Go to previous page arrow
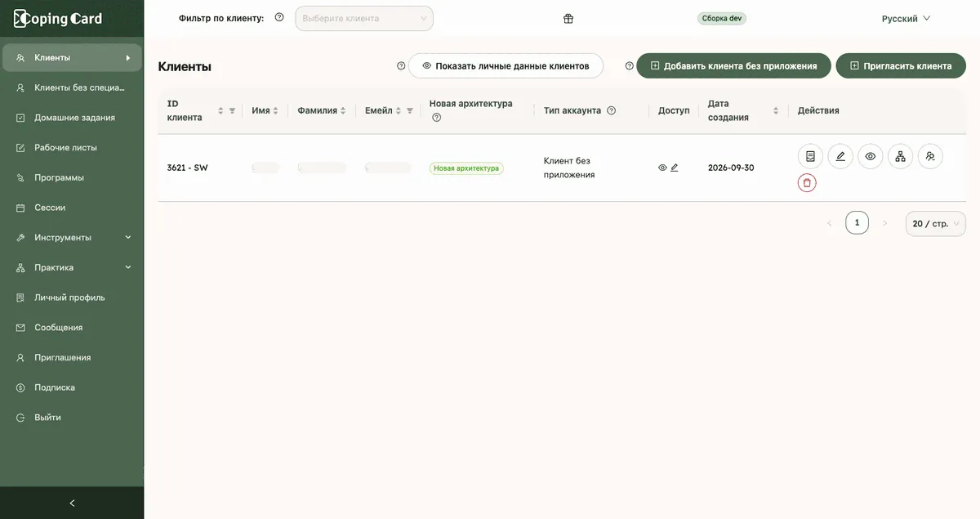 coord(829,223)
